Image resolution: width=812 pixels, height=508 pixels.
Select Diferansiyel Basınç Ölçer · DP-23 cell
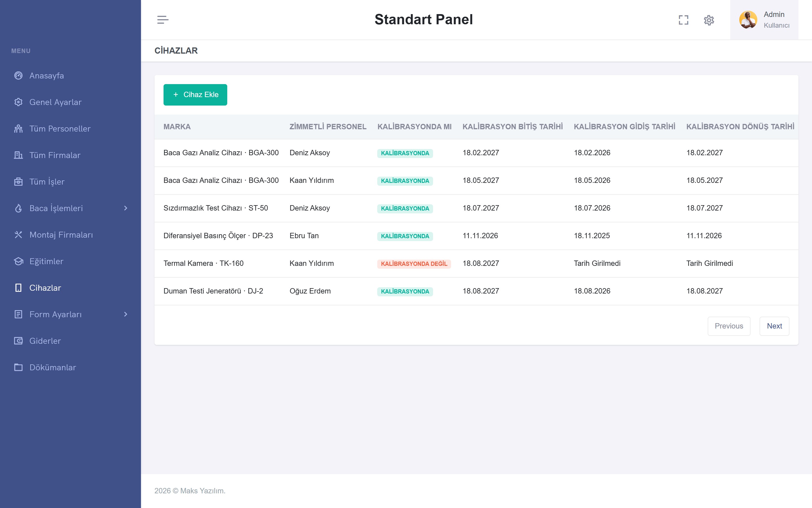[218, 236]
